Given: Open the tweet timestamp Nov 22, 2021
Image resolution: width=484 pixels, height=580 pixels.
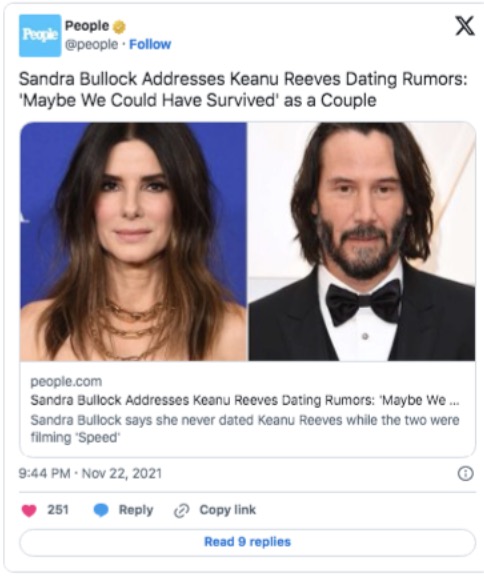Looking at the screenshot, I should point(90,473).
